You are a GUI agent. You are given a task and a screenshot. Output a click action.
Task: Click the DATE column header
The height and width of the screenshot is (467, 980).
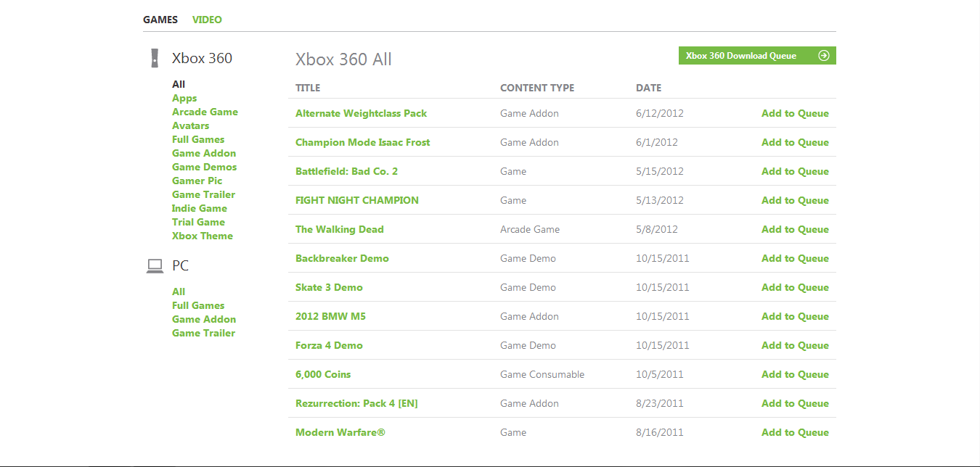pyautogui.click(x=648, y=88)
